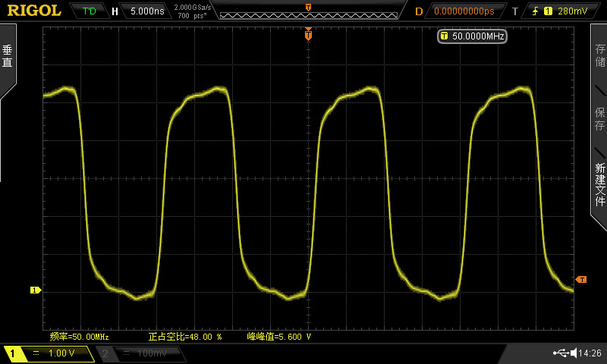Click the 700 pts memory depth readout
The width and height of the screenshot is (607, 364).
pos(192,15)
